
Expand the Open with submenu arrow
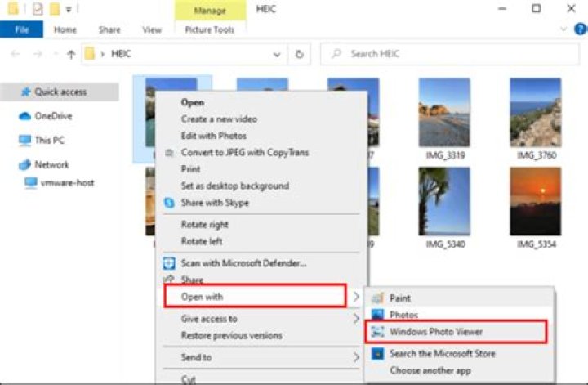356,297
